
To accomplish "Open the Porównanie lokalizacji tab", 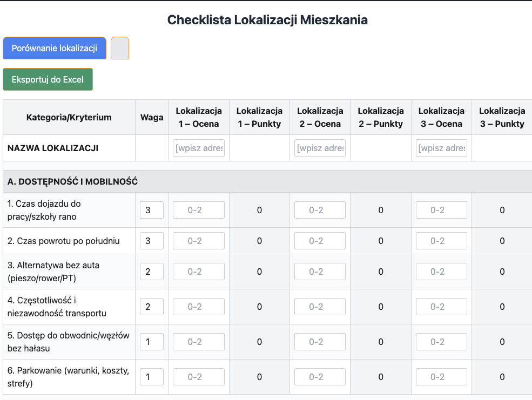I will pos(54,48).
